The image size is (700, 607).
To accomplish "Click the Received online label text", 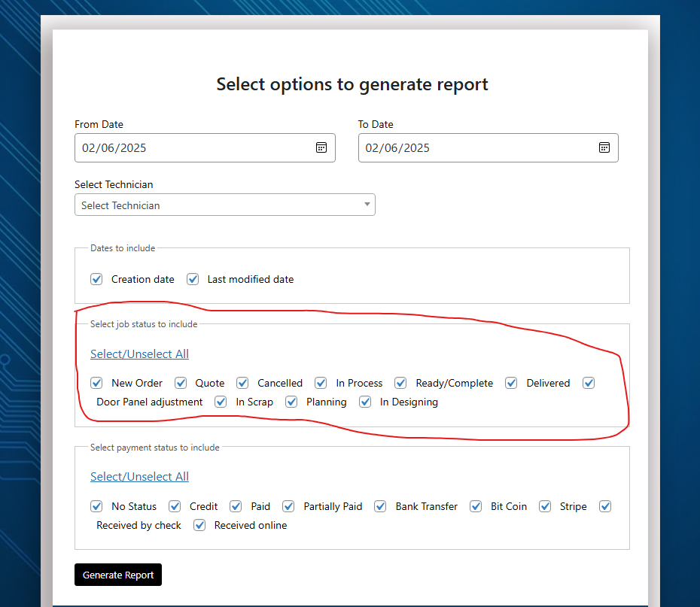I will 251,525.
